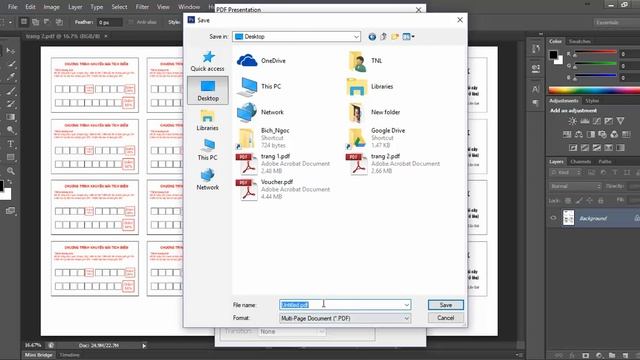Add a Hue/Saturation adjustment
This screenshot has height=360, width=640.
[x=567, y=134]
